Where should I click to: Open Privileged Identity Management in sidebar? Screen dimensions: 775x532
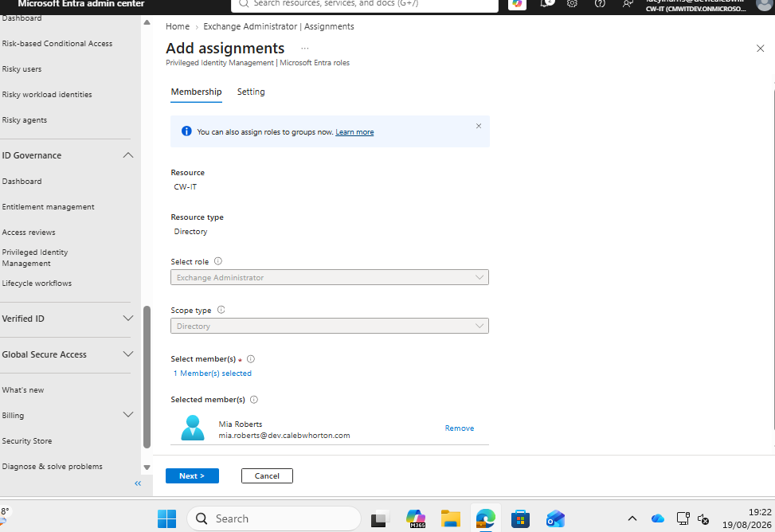[x=35, y=257]
